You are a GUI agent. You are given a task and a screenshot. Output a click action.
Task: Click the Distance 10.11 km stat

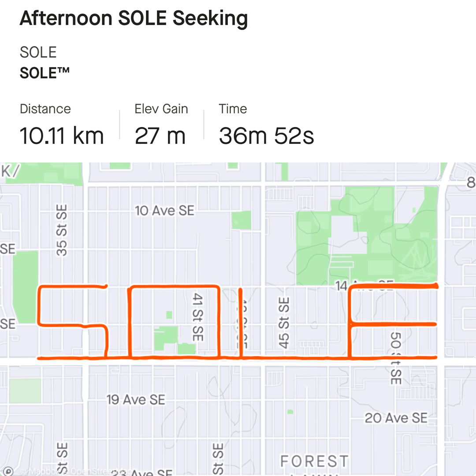62,126
